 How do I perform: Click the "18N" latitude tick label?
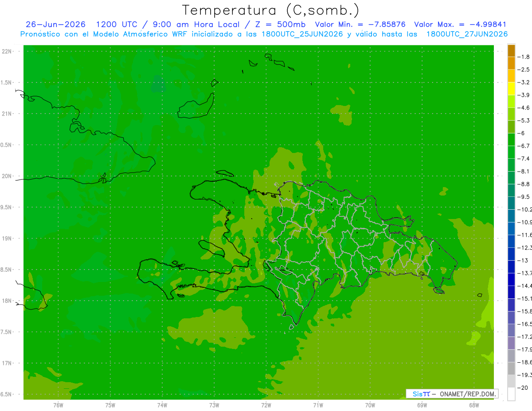[x=7, y=301]
